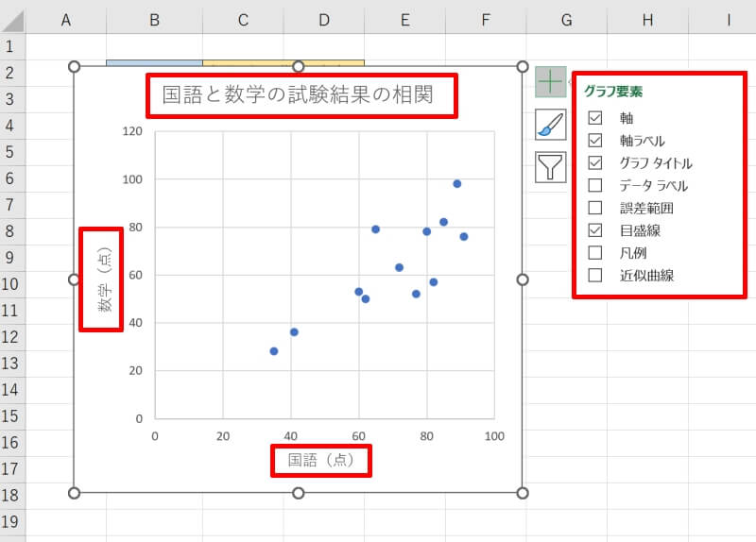Click vertical axis value 120

tap(132, 131)
